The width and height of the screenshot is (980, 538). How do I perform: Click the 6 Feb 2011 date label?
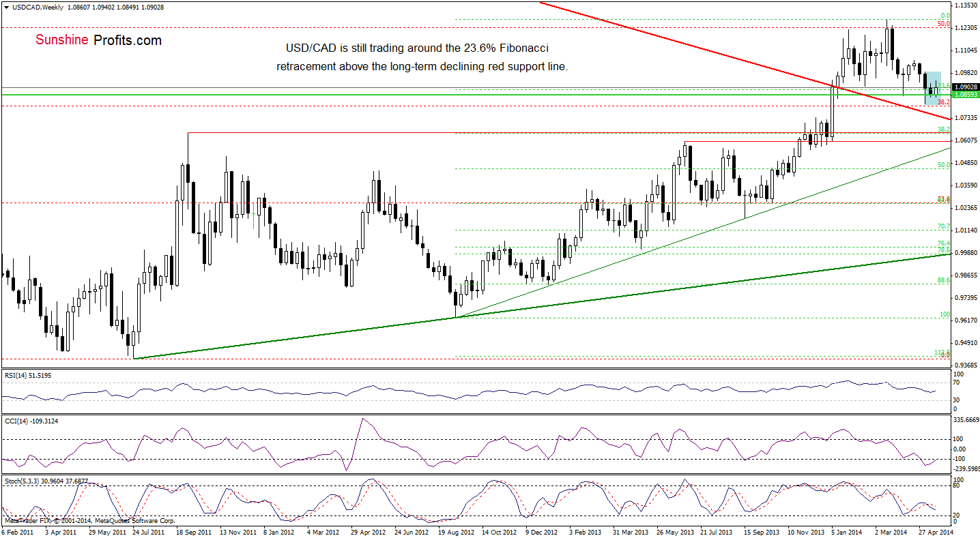[x=18, y=531]
